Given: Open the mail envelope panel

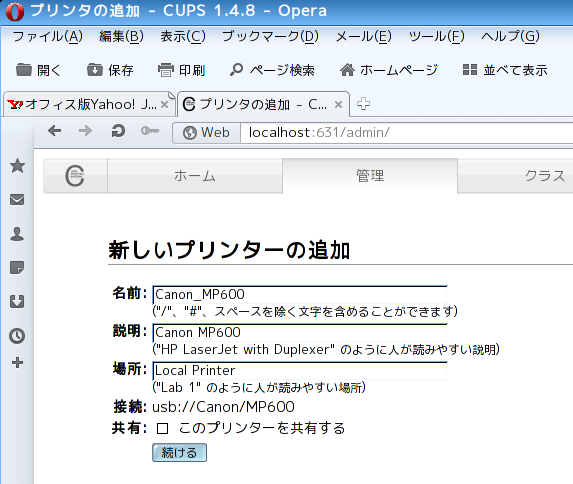Looking at the screenshot, I should tap(17, 200).
